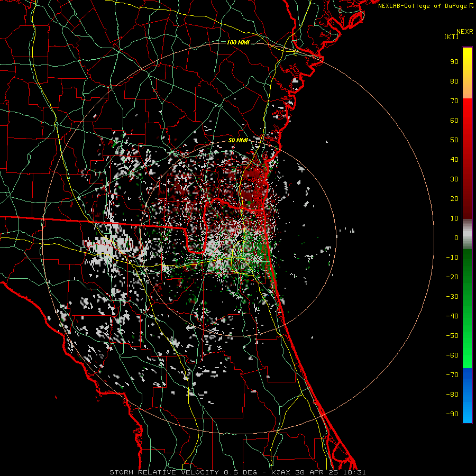
Task: Click the 50 value on velocity scale
Action: (454, 140)
